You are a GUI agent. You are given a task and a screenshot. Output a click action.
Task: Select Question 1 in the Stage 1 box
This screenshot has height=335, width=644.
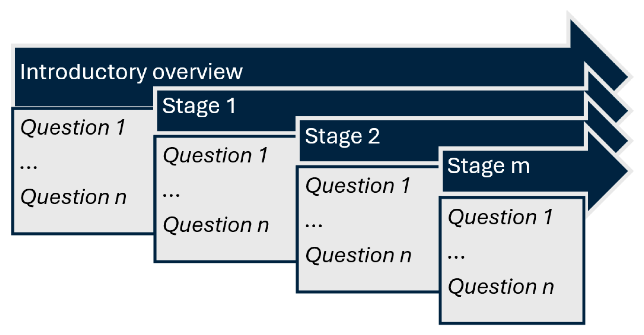(x=216, y=155)
